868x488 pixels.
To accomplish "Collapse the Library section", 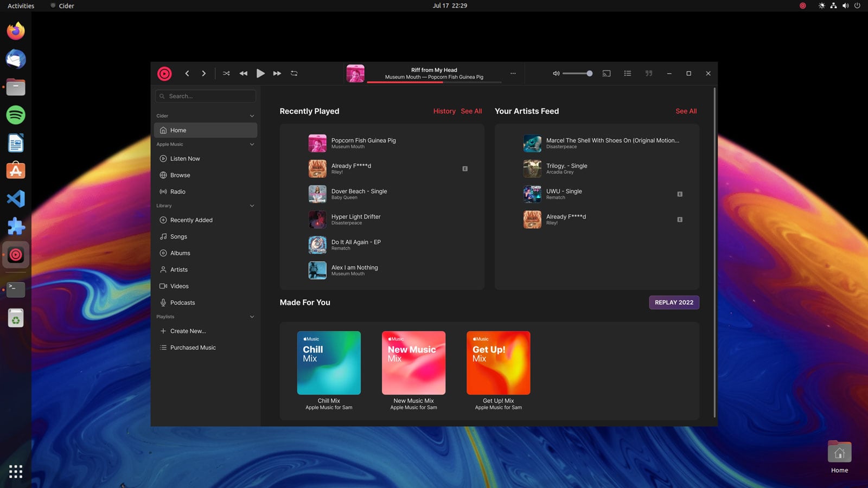I will pyautogui.click(x=252, y=206).
